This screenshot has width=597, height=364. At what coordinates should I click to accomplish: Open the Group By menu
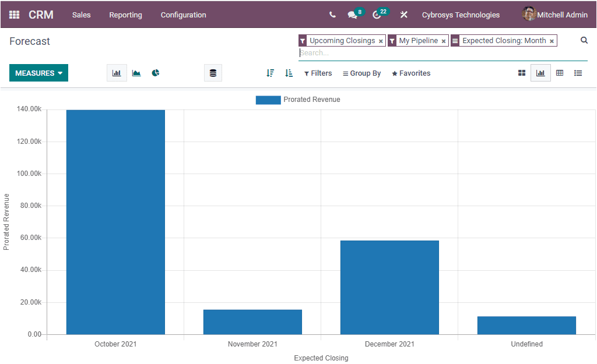tap(361, 73)
